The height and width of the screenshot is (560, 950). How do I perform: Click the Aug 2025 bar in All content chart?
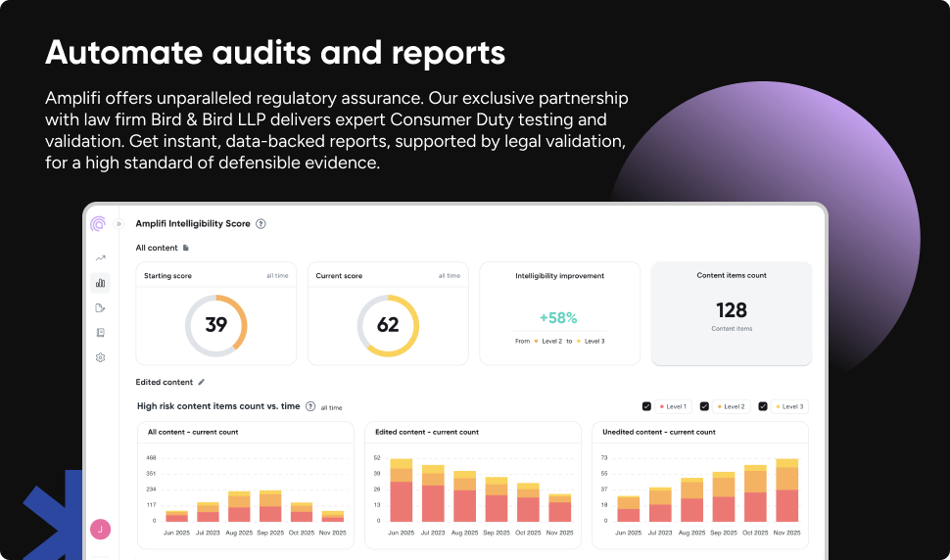point(239,506)
